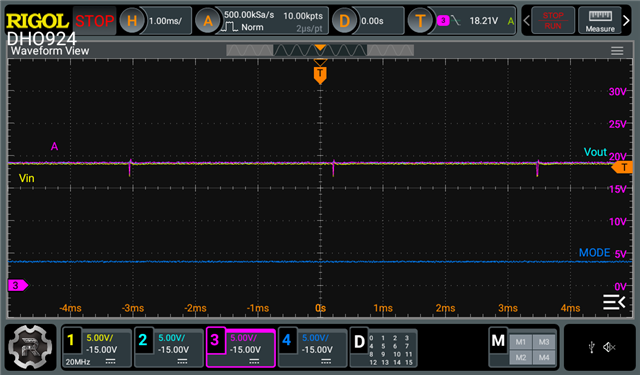
Task: Click the STOP/RUN button
Action: click(x=553, y=20)
